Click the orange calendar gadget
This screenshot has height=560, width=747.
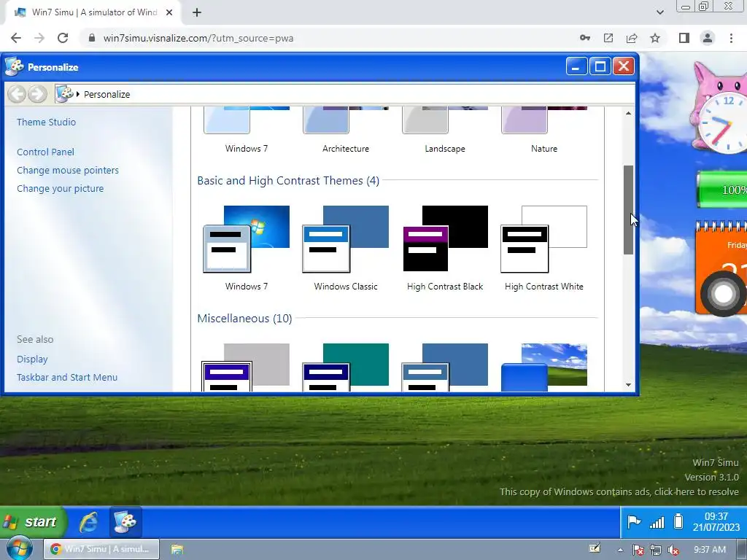(721, 268)
